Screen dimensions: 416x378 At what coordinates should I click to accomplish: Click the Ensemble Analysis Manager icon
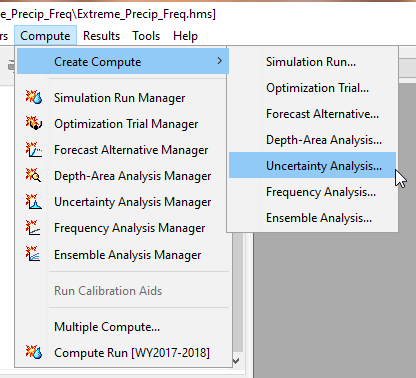coord(34,254)
